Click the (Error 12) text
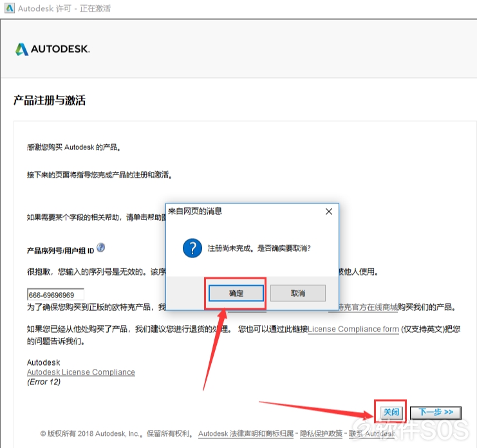The image size is (477, 448). tap(44, 382)
